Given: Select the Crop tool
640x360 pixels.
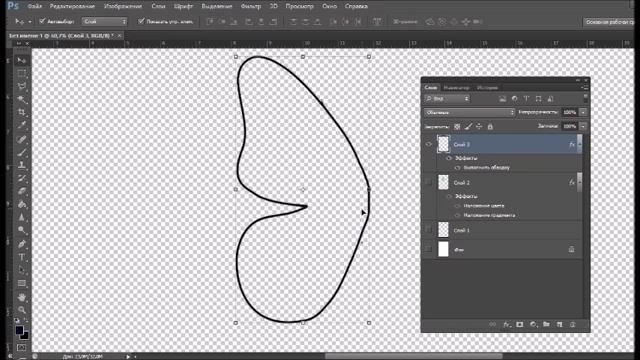Looking at the screenshot, I should [21, 112].
